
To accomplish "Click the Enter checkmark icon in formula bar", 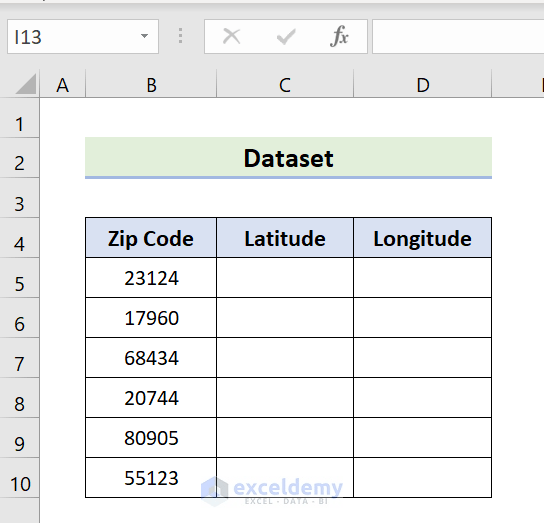I will pos(286,36).
